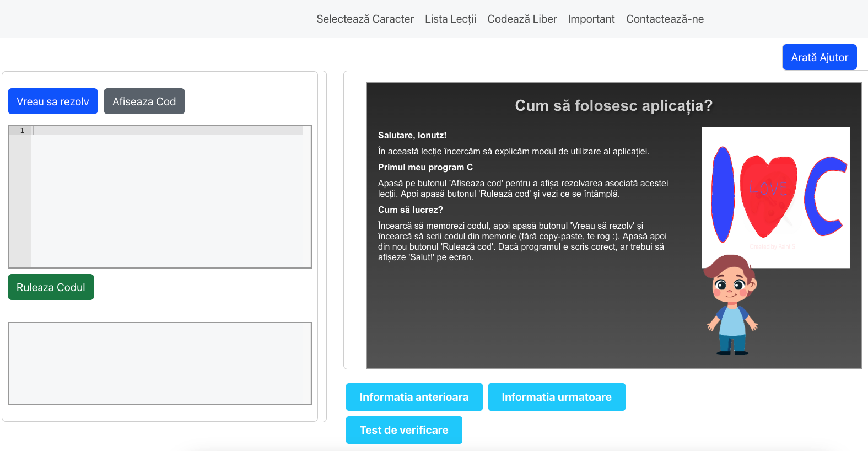This screenshot has height=451, width=868.
Task: Open the Contactează-ne page
Action: pyautogui.click(x=665, y=19)
